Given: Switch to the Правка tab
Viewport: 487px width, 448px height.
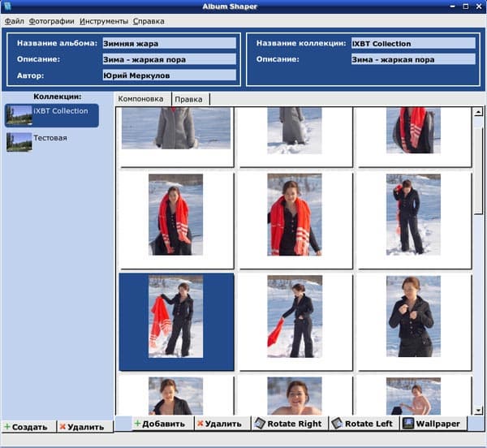Looking at the screenshot, I should [190, 99].
